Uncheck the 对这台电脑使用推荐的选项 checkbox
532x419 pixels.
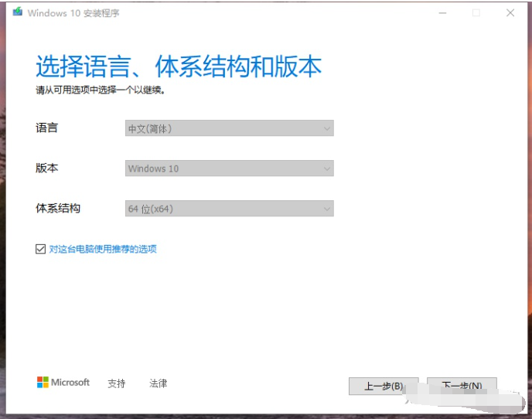point(40,249)
